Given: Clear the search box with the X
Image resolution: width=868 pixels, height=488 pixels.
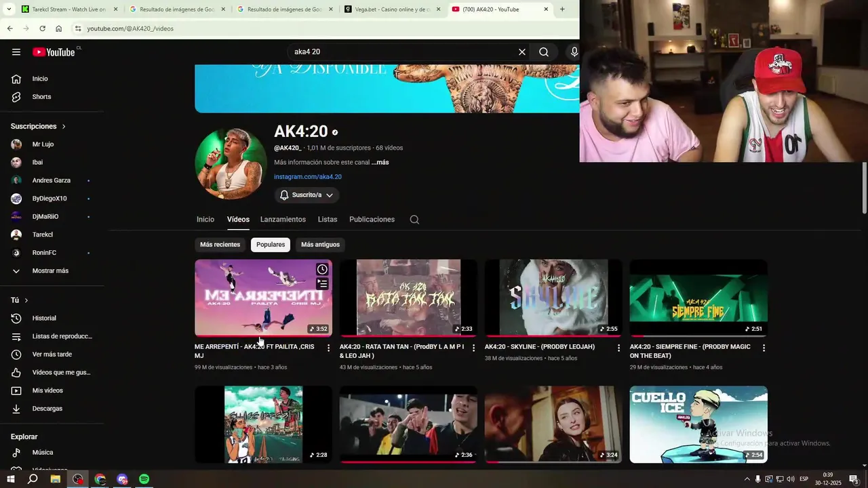Looking at the screenshot, I should click(522, 52).
